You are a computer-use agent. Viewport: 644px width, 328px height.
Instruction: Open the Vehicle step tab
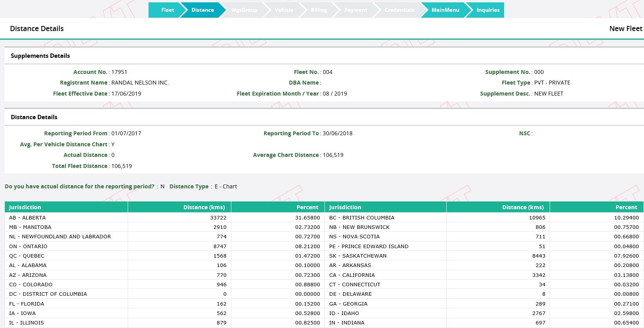pos(284,10)
